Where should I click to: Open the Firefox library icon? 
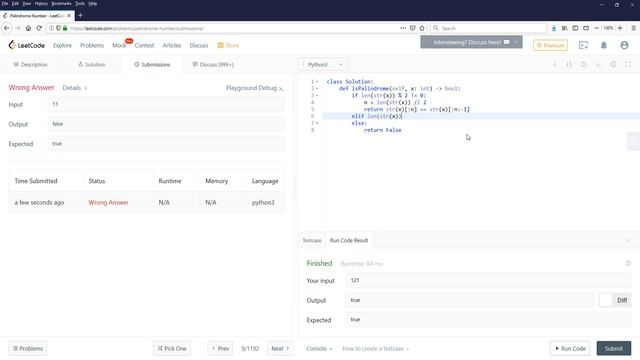click(564, 28)
